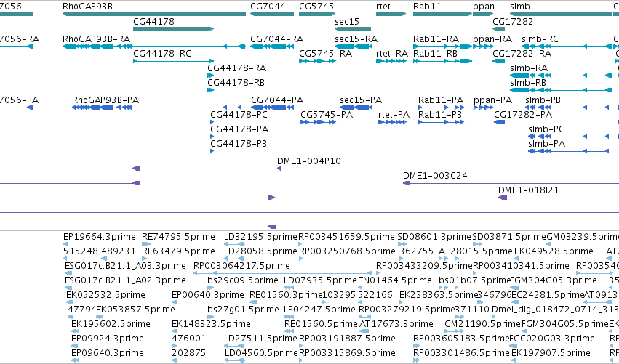The image size is (619, 364).
Task: Click transcript CG17282-RA
Action: click(522, 54)
